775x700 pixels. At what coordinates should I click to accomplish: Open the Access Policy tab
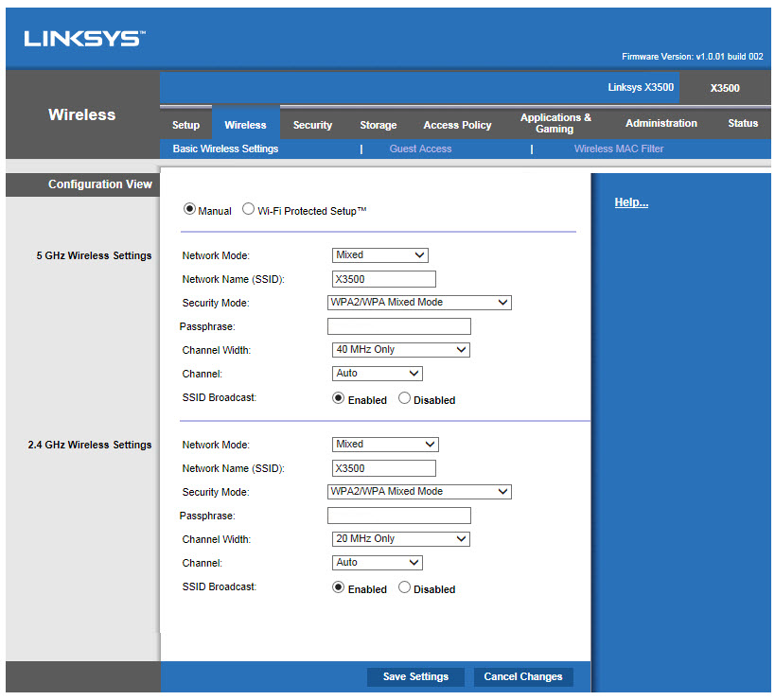click(457, 125)
